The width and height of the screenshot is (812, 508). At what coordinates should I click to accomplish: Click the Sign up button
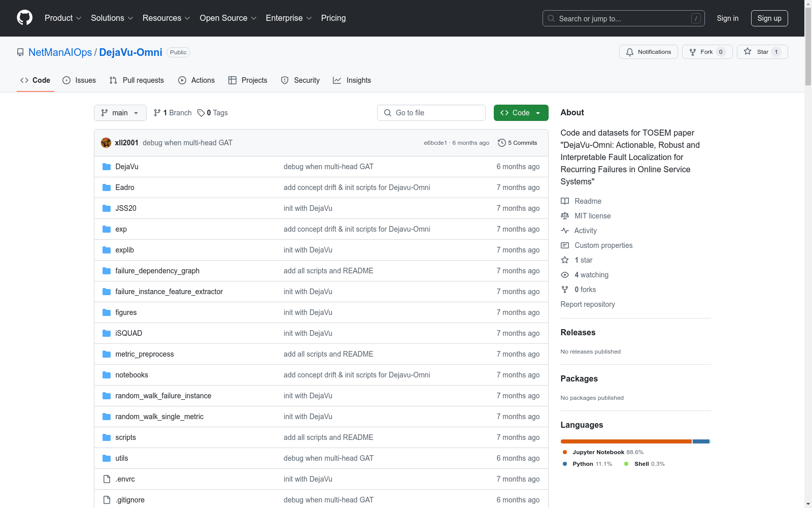point(769,18)
